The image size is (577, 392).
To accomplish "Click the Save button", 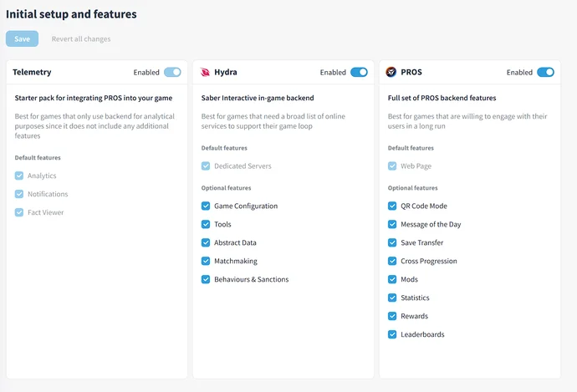I will tap(22, 38).
